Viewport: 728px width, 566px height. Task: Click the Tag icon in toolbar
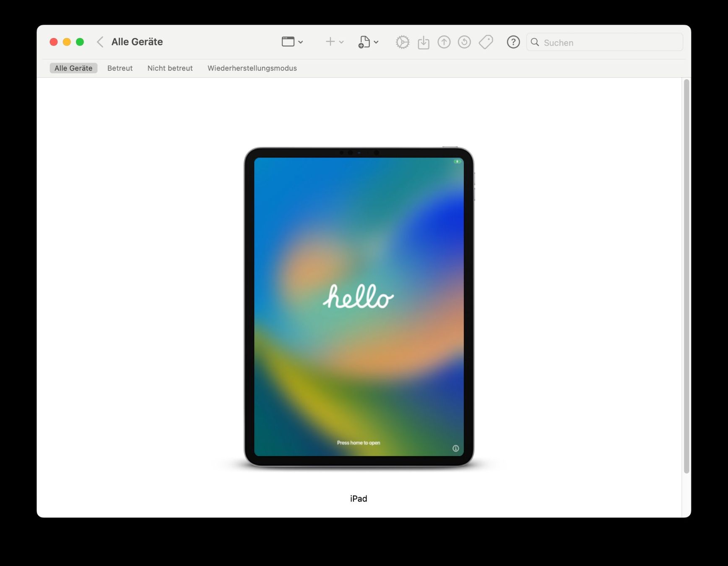click(486, 42)
